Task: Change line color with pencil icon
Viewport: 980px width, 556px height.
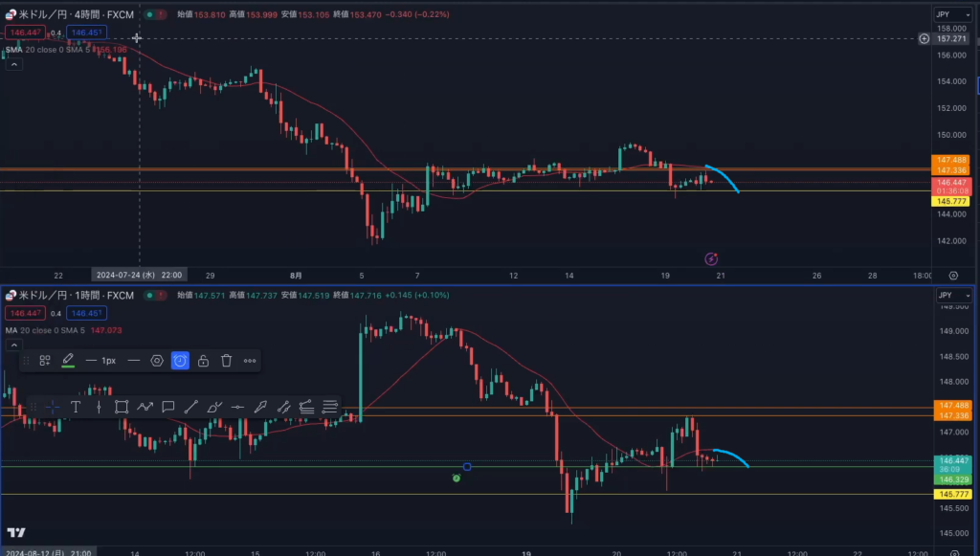Action: coord(68,361)
